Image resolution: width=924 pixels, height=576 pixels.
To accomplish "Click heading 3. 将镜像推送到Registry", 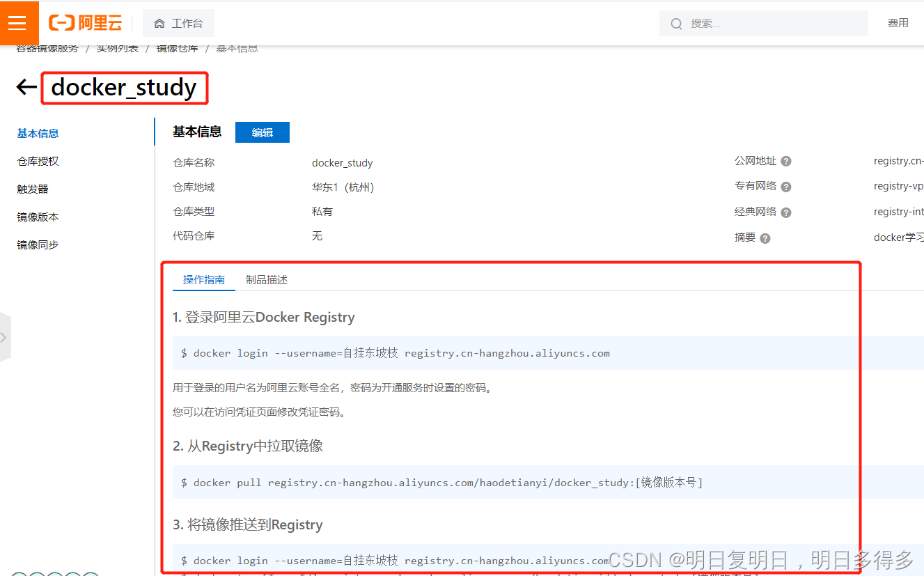I will [x=248, y=524].
